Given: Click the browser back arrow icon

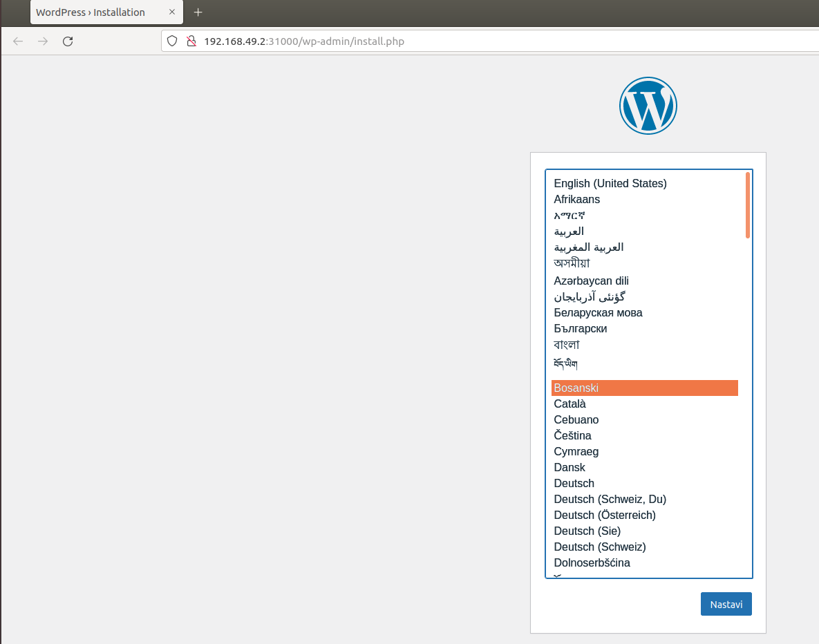Looking at the screenshot, I should (x=18, y=41).
